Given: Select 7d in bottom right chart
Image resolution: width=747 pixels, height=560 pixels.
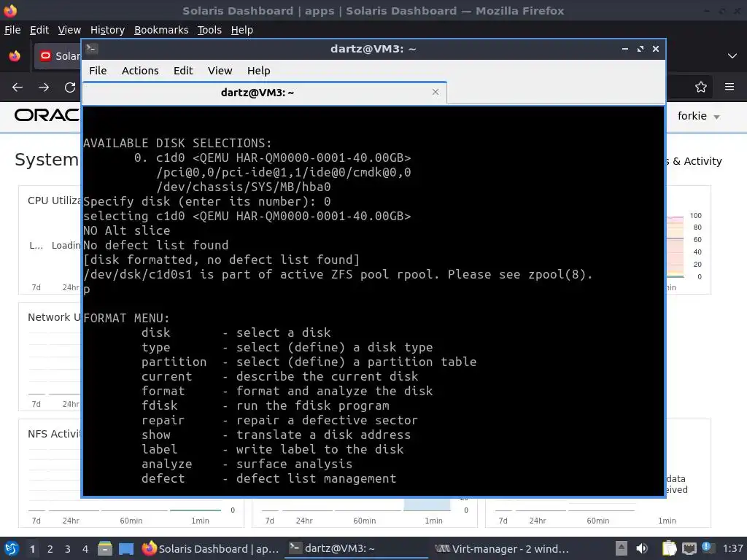Looking at the screenshot, I should coord(503,521).
